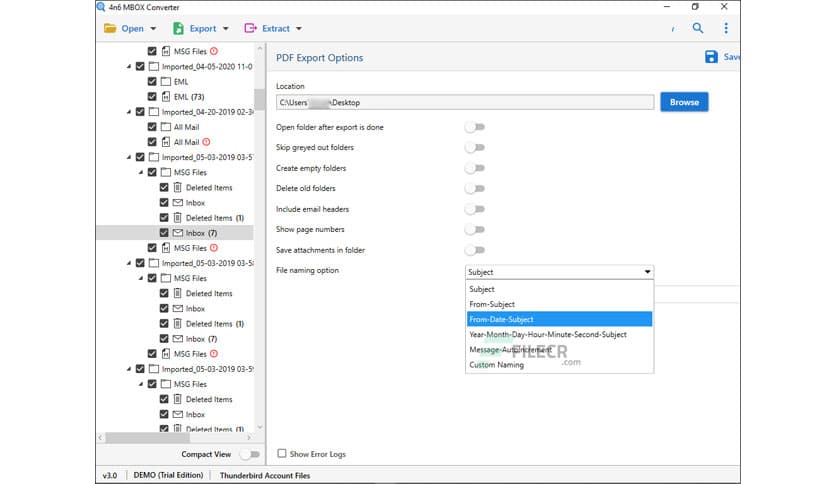The height and width of the screenshot is (484, 836).
Task: Collapse the Imported_04-05-2020 11-0 tree node
Action: [x=129, y=67]
